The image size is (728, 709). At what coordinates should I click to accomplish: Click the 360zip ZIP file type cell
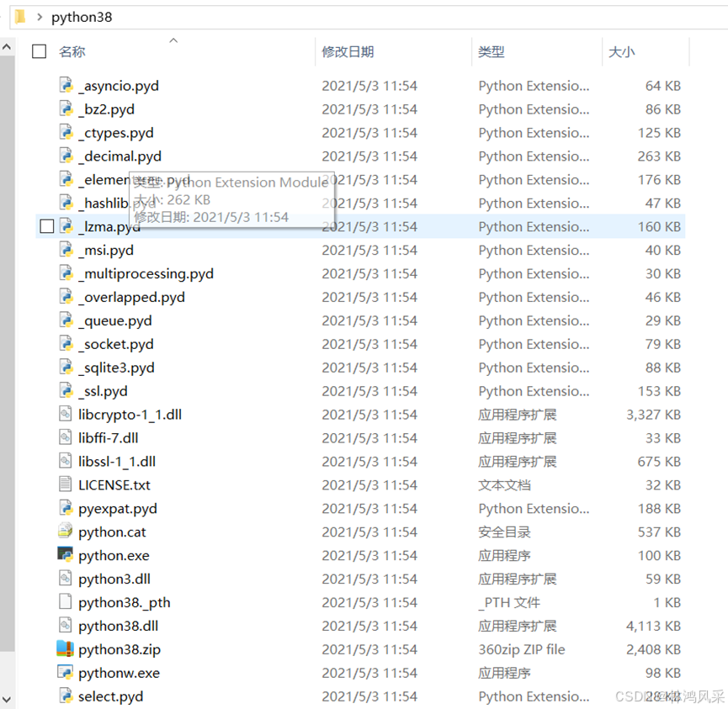tap(522, 649)
